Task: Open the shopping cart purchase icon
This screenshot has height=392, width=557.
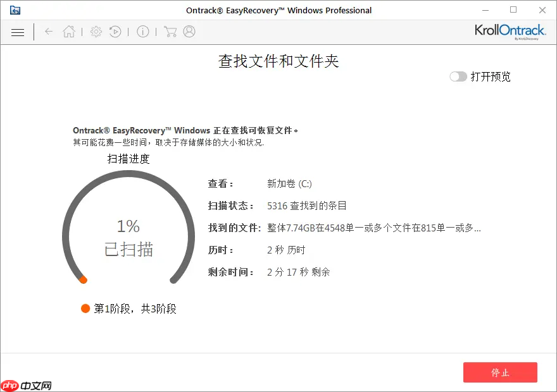Action: pyautogui.click(x=170, y=31)
